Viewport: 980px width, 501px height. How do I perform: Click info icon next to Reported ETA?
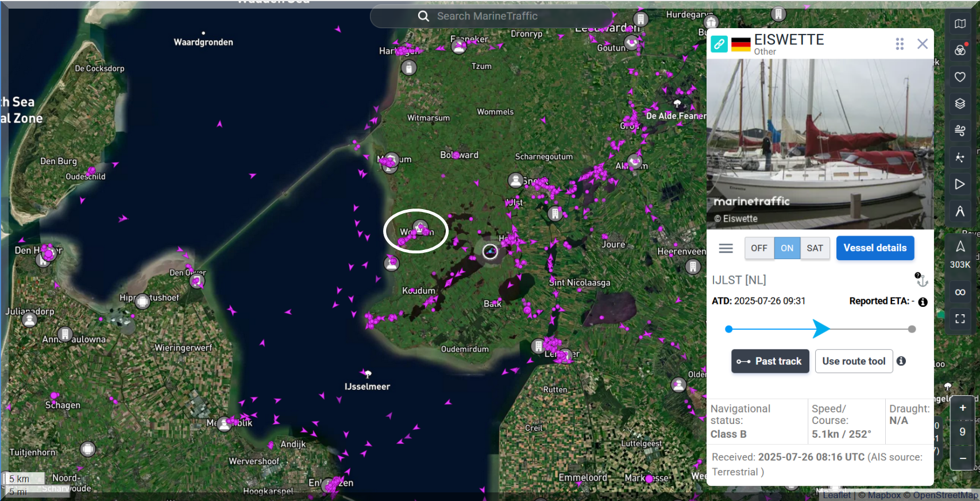pos(923,302)
